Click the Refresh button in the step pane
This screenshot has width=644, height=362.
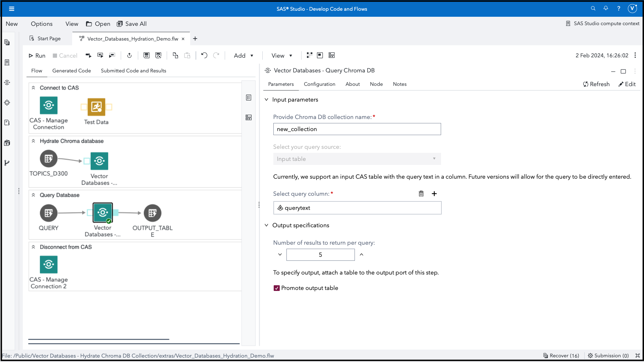click(x=596, y=84)
